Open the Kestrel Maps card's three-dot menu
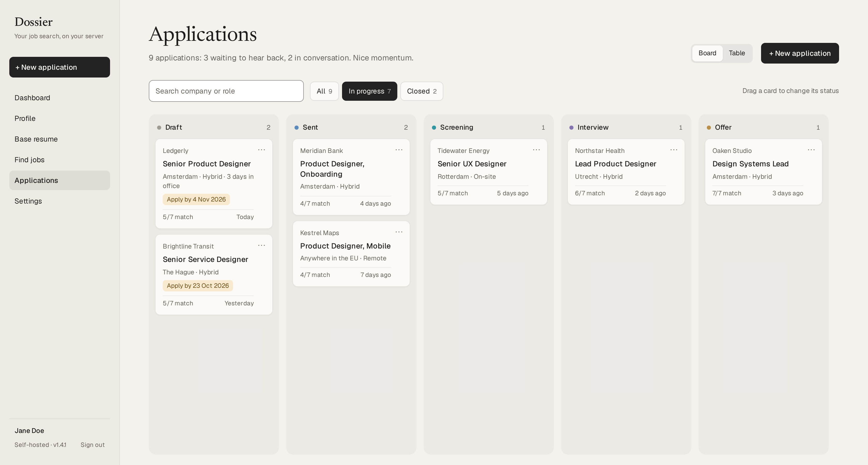Image resolution: width=868 pixels, height=465 pixels. coord(399,232)
